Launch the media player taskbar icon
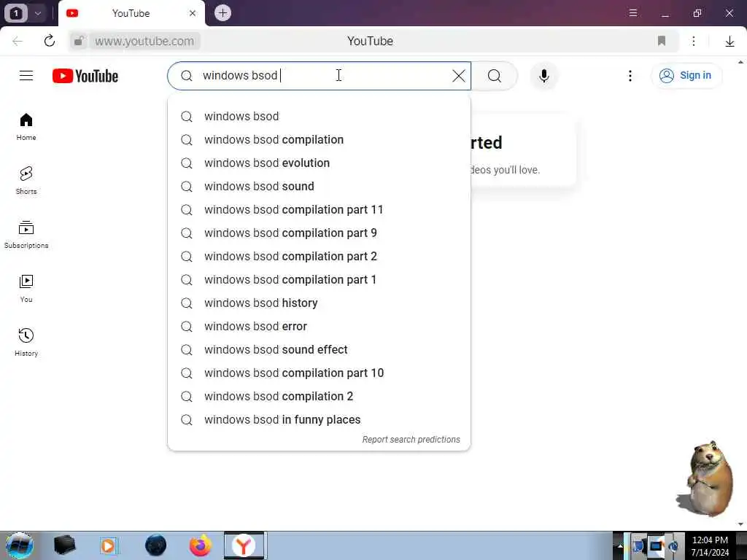 point(109,545)
